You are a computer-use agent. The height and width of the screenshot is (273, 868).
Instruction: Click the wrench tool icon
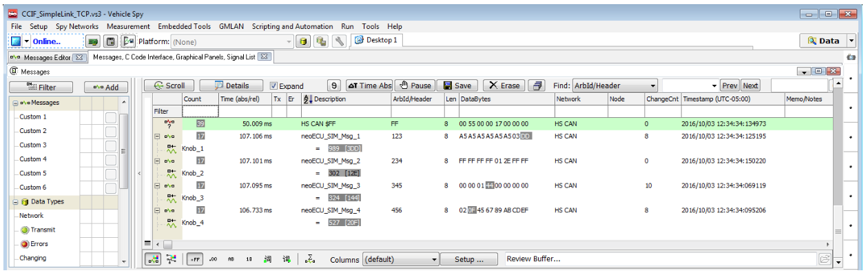tap(339, 42)
